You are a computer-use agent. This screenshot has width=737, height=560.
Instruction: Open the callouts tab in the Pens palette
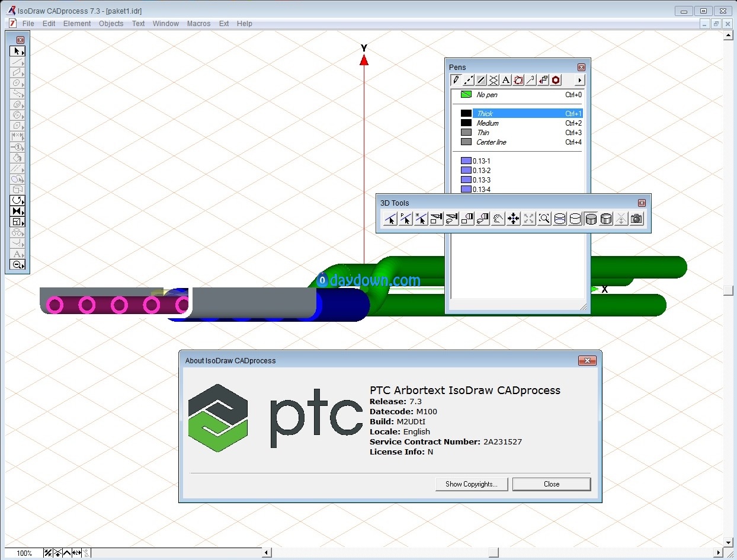[x=531, y=80]
